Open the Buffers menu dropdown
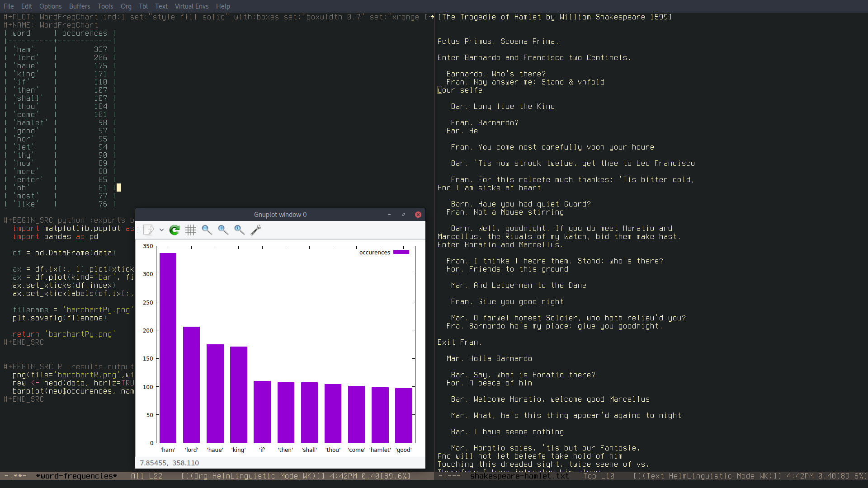The width and height of the screenshot is (868, 488). (80, 6)
